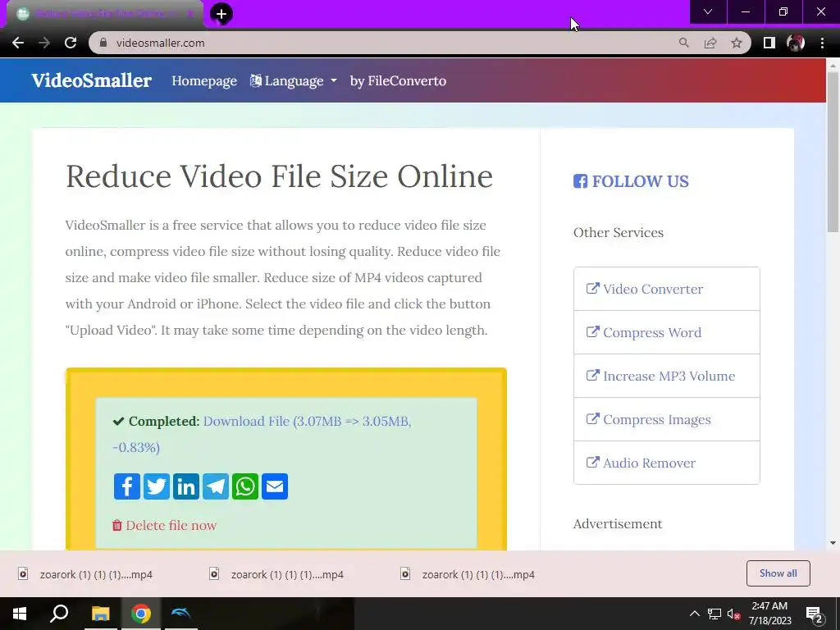
Task: Open Compress Word service
Action: coord(666,332)
